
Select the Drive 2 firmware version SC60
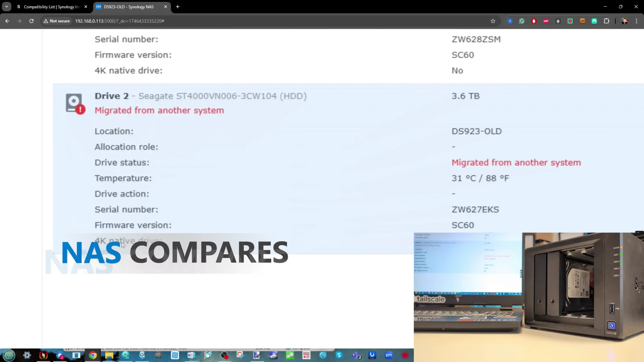(463, 225)
